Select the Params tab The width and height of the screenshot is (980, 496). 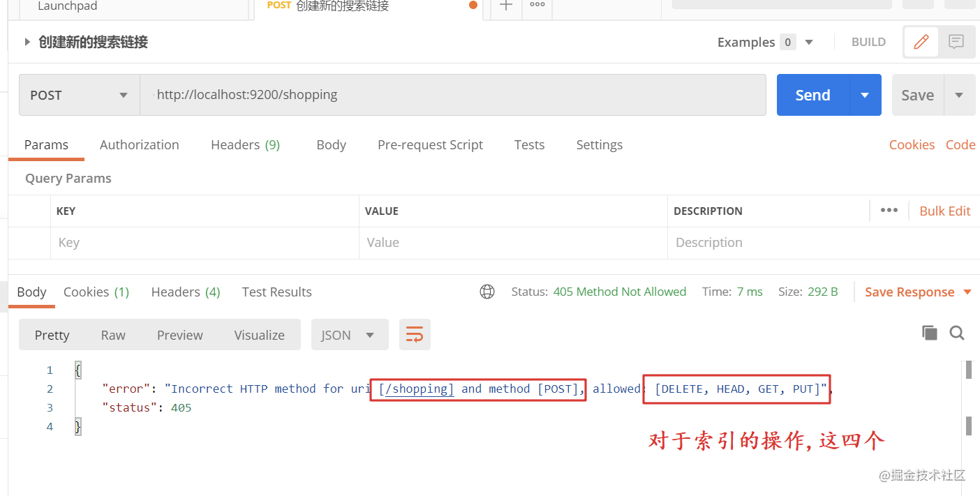click(46, 144)
